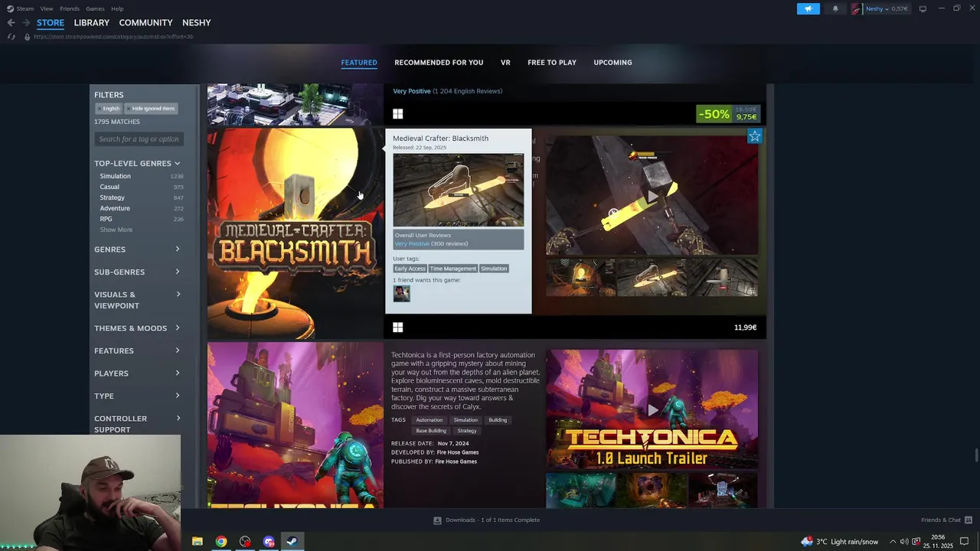Expand the Features filter section
This screenshot has width=980, height=551.
point(137,350)
